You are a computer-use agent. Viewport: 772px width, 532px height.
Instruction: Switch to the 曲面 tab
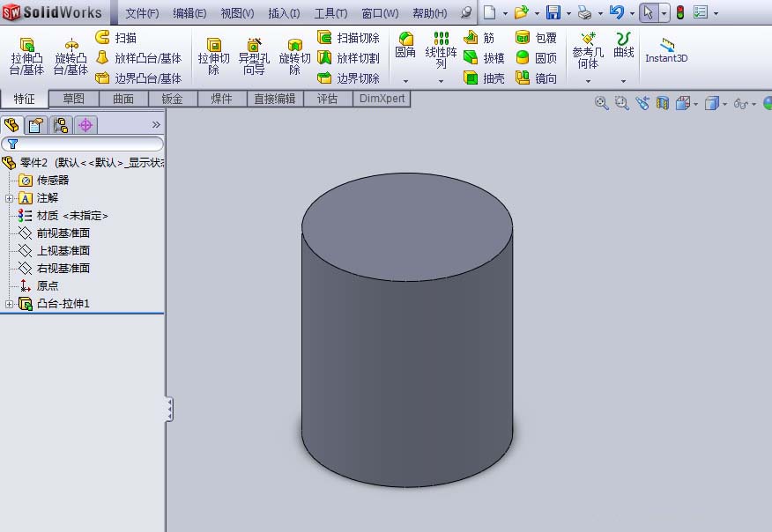[123, 99]
